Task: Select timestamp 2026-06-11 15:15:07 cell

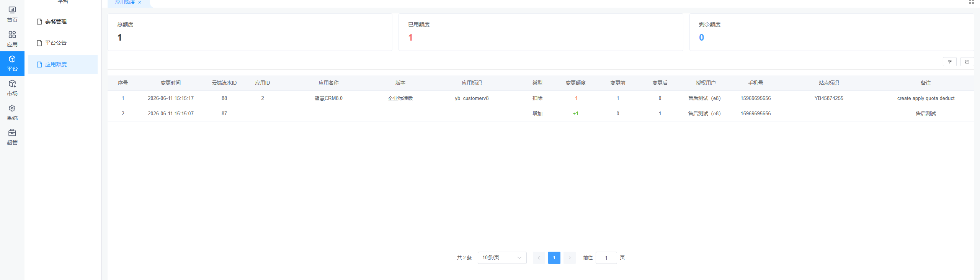Action: [171, 114]
